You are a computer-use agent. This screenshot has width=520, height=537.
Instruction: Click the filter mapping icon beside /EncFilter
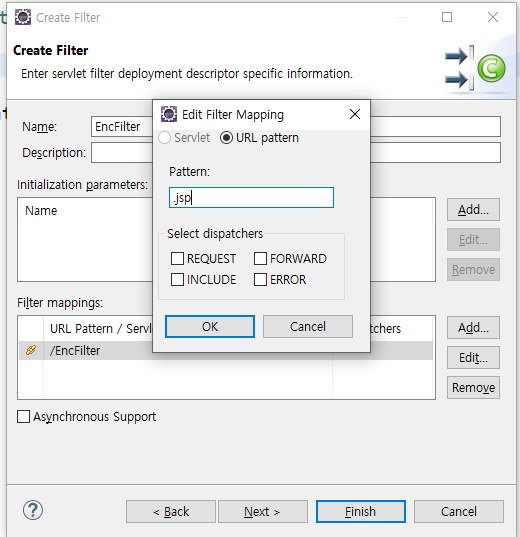point(31,350)
